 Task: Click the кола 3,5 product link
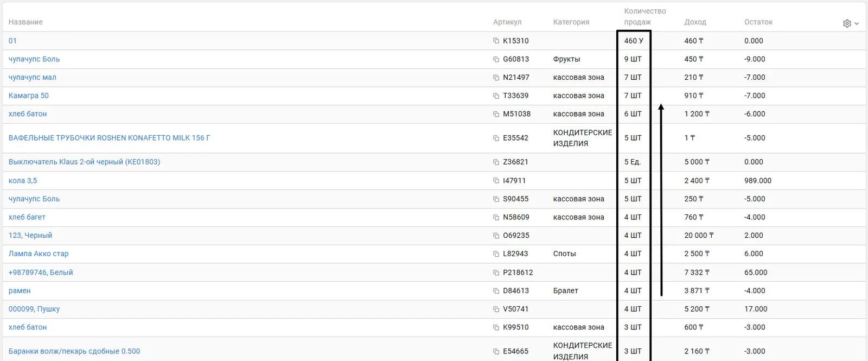(23, 181)
